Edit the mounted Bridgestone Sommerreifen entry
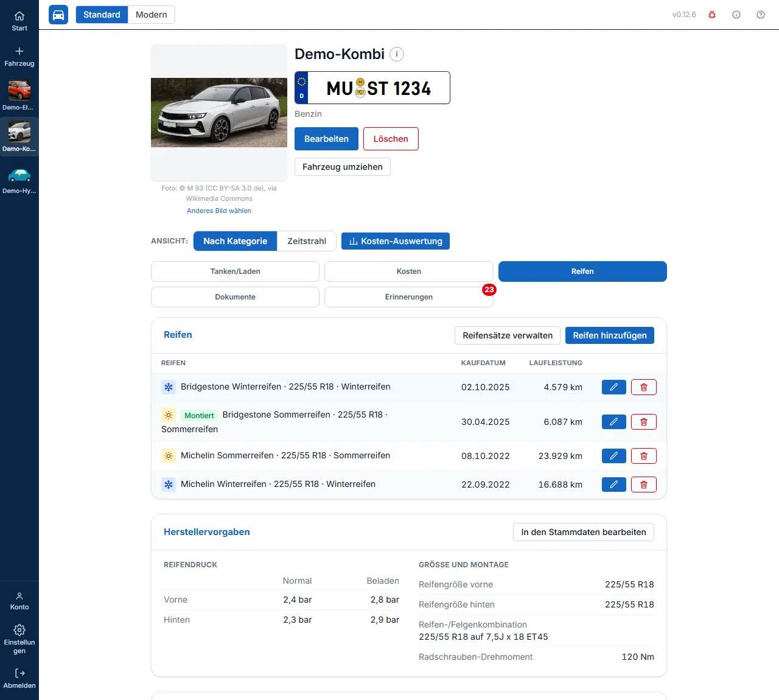This screenshot has height=700, width=779. coord(614,422)
